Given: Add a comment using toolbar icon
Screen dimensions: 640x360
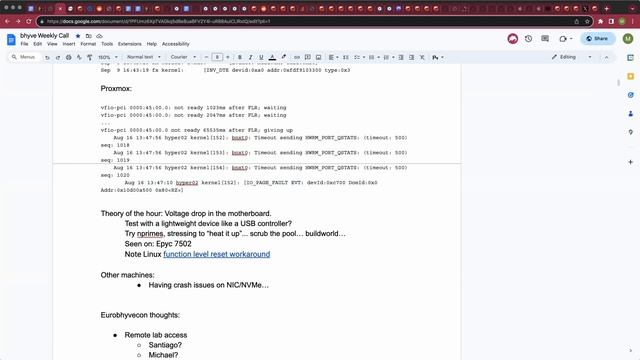Looking at the screenshot, I should 308,58.
